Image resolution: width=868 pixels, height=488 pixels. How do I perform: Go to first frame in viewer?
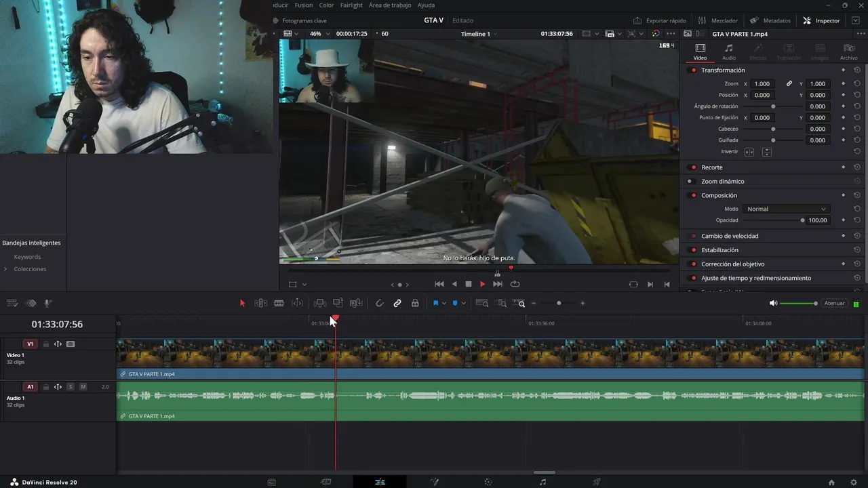pyautogui.click(x=439, y=284)
